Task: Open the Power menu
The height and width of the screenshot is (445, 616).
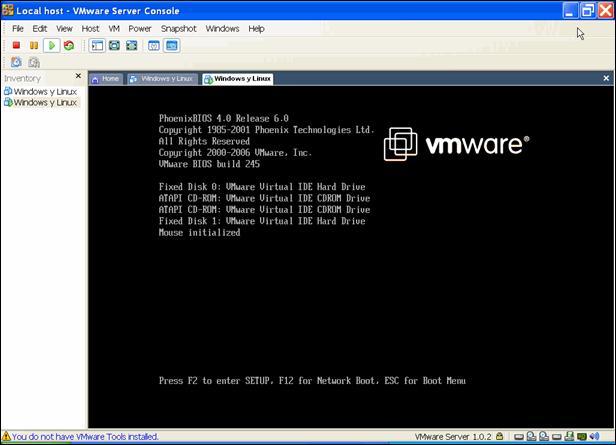Action: [139, 29]
